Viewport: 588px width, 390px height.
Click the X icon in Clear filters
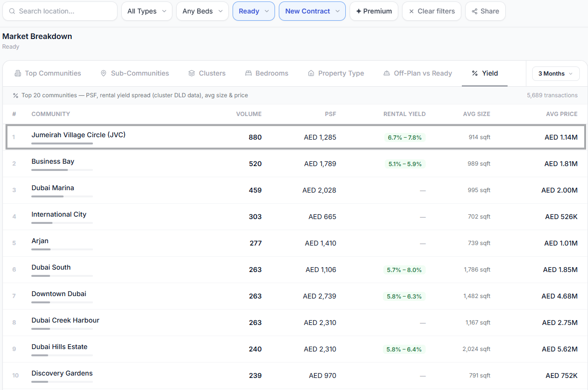pyautogui.click(x=411, y=11)
